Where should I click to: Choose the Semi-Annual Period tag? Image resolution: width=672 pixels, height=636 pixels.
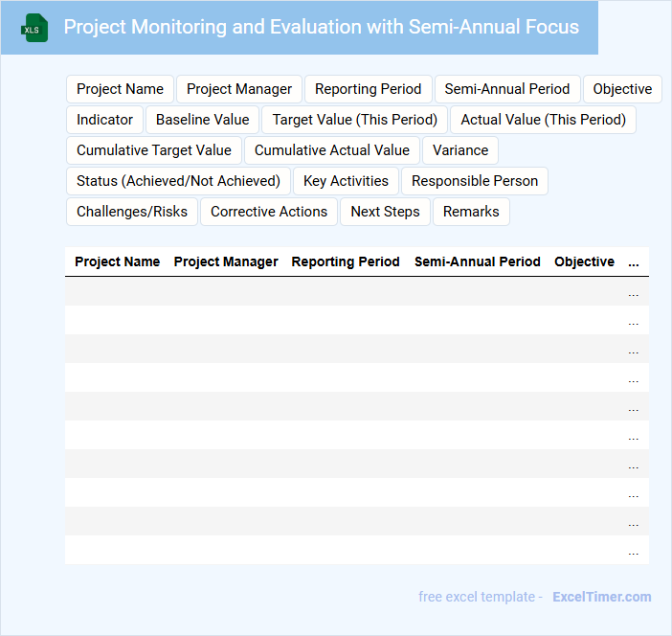(506, 89)
